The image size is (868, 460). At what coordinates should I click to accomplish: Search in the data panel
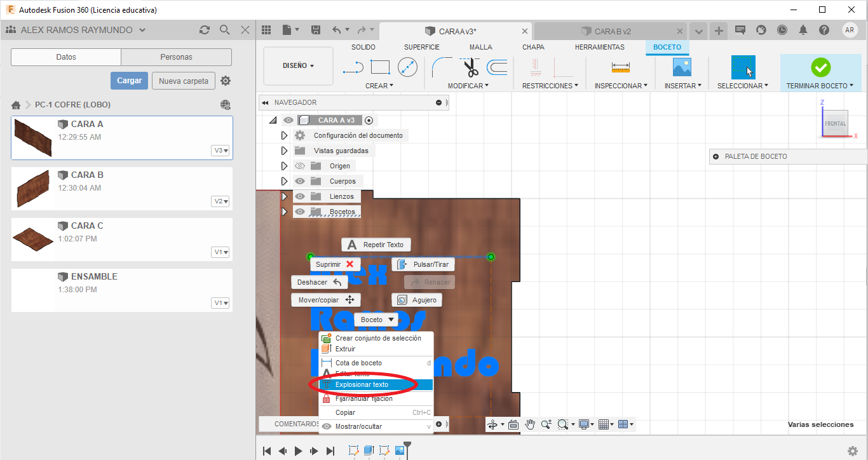(x=224, y=30)
